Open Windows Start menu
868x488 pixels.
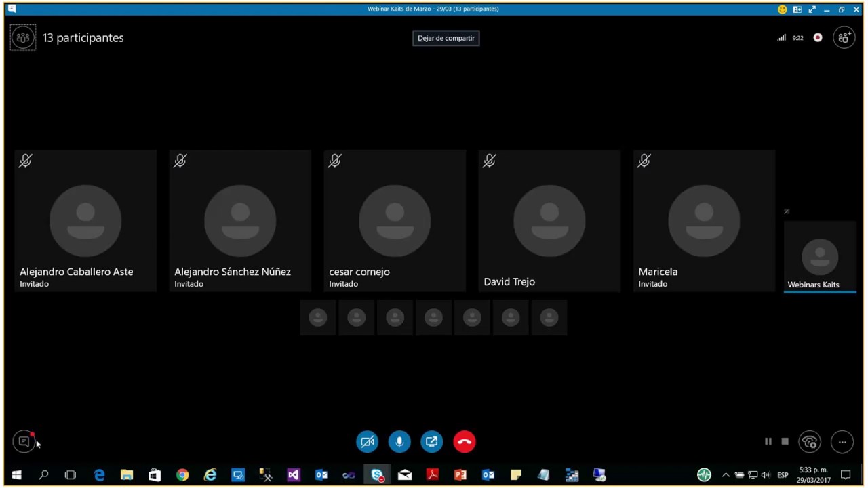click(17, 475)
